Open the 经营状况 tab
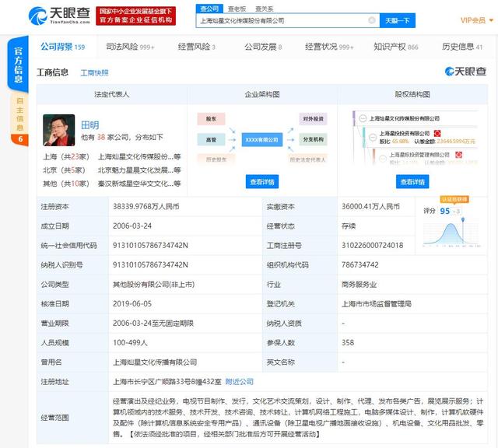This screenshot has width=498, height=448. coord(329,47)
